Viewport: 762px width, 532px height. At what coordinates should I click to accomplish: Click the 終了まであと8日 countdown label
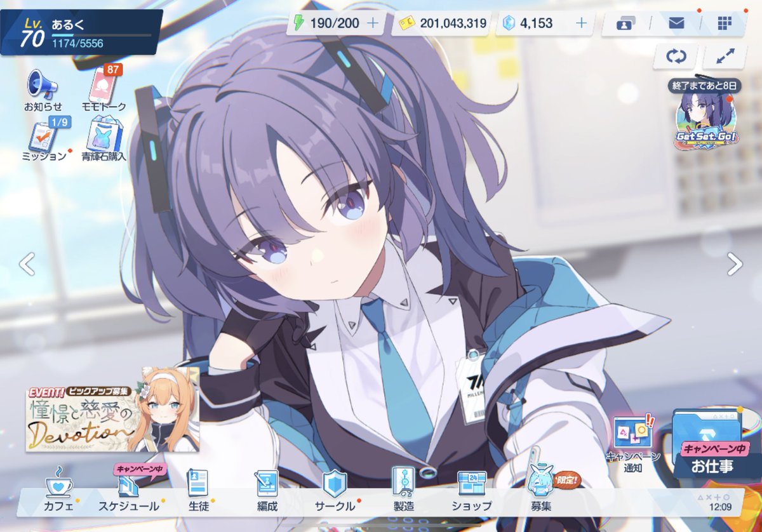704,86
